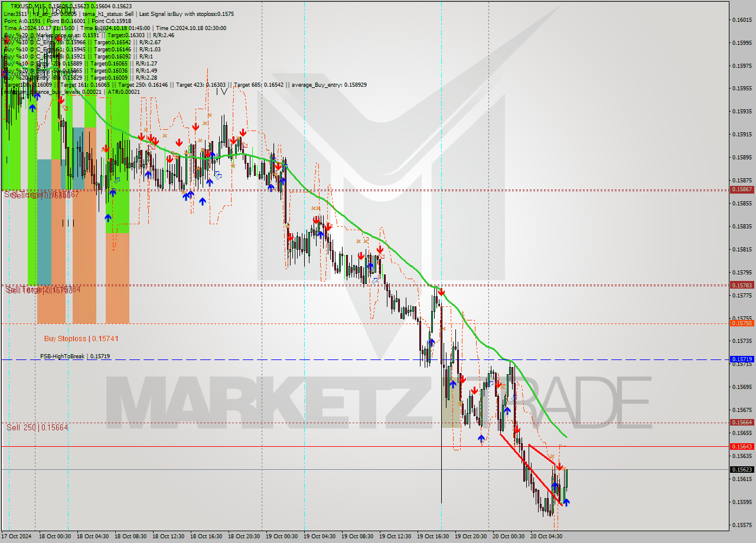Click the 'Buy Stoploss | 0.15741' label

(x=81, y=339)
